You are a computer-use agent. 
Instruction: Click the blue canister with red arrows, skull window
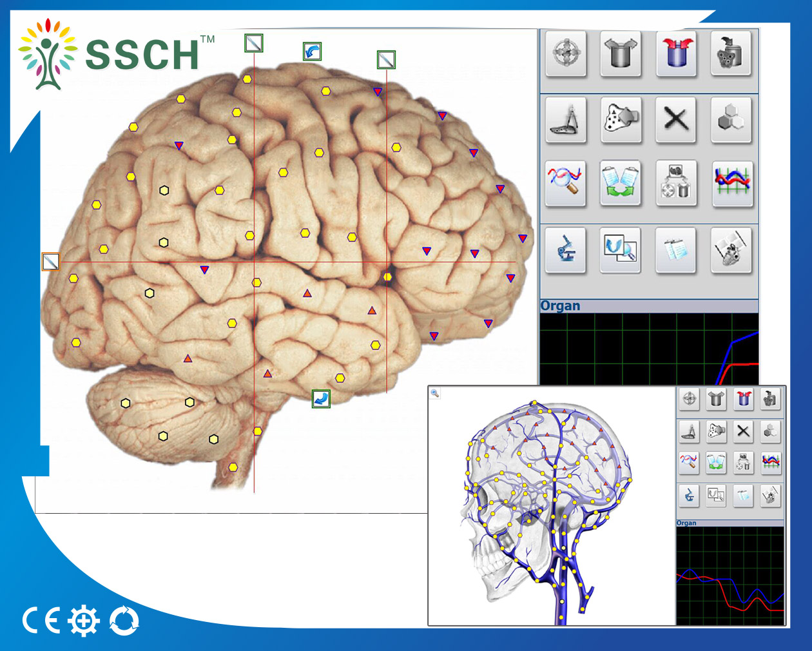coord(744,400)
